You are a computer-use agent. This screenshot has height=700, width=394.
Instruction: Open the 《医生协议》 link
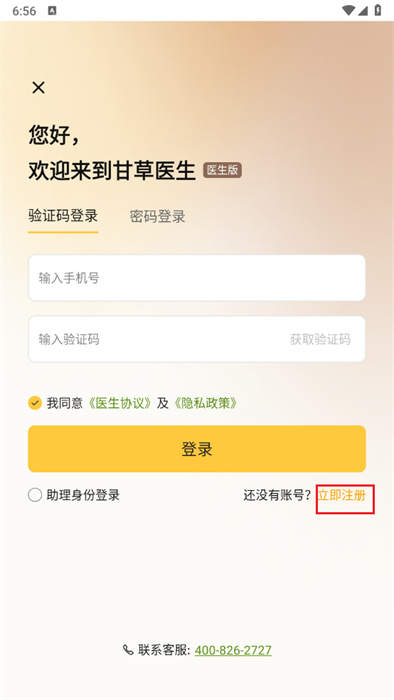tap(120, 403)
